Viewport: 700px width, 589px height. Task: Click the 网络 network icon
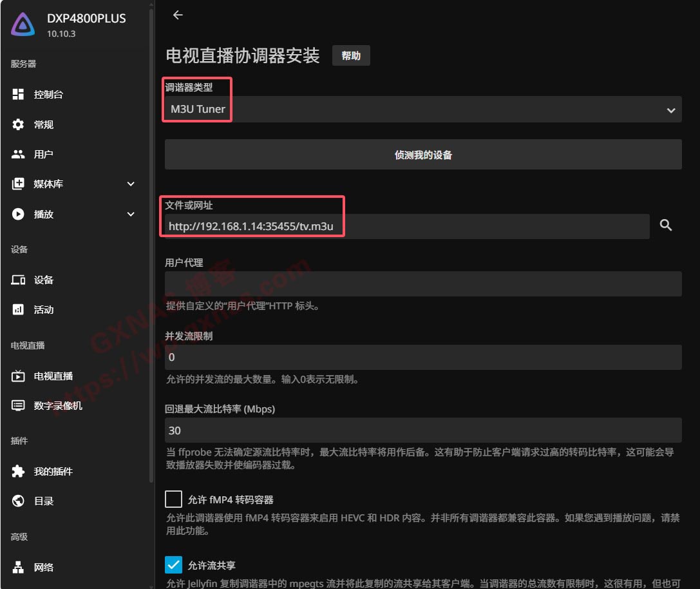tap(18, 568)
